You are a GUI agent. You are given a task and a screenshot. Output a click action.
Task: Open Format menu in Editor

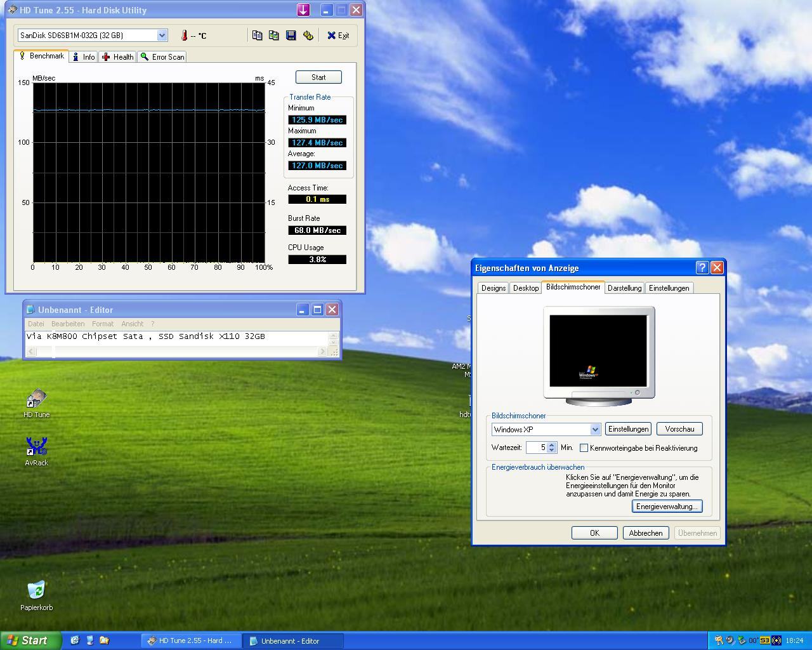103,324
